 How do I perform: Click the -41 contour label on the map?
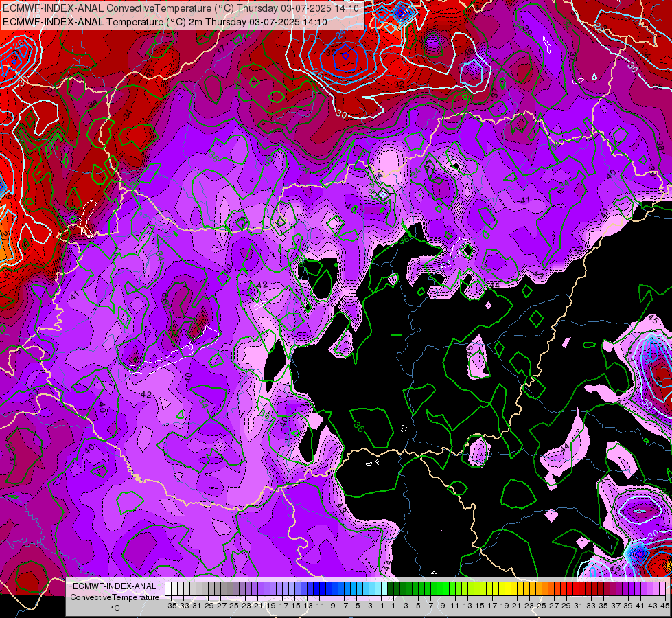tap(523, 201)
